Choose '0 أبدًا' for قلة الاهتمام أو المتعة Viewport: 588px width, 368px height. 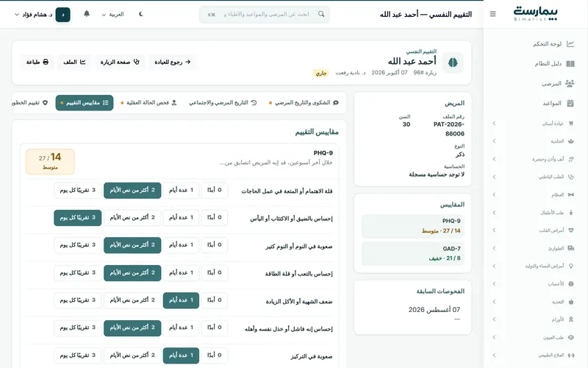pyautogui.click(x=215, y=190)
